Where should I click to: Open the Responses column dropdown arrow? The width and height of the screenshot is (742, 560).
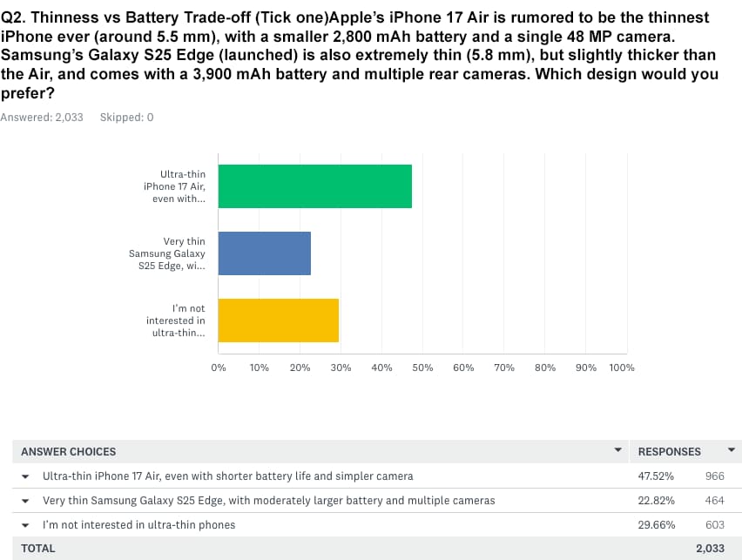731,450
